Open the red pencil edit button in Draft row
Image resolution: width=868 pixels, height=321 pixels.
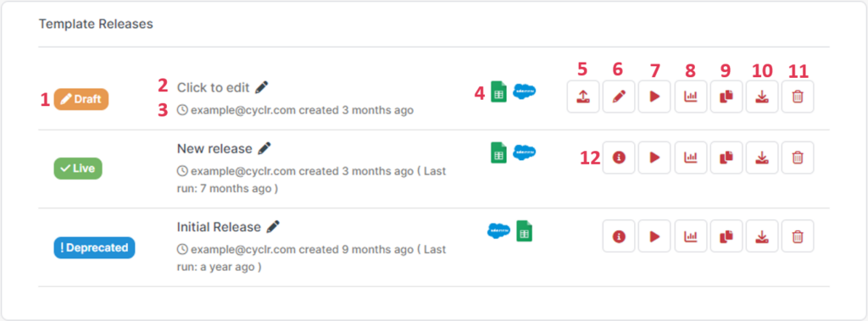(x=619, y=97)
